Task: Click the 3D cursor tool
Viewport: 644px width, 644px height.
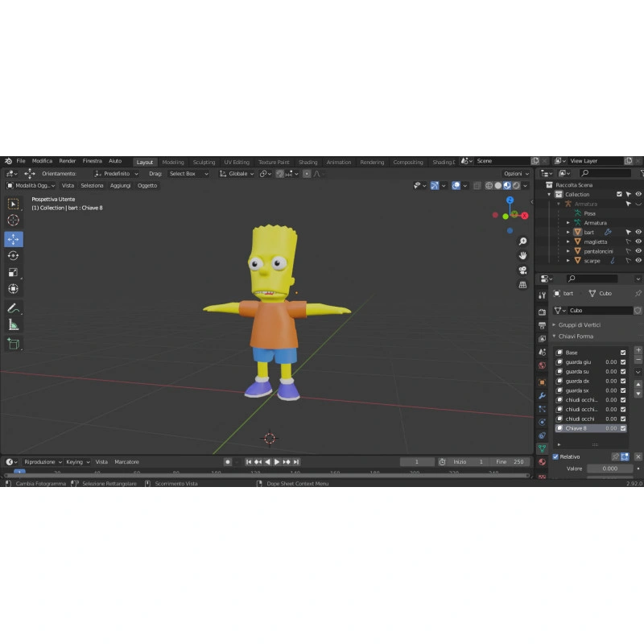Action: click(x=14, y=220)
